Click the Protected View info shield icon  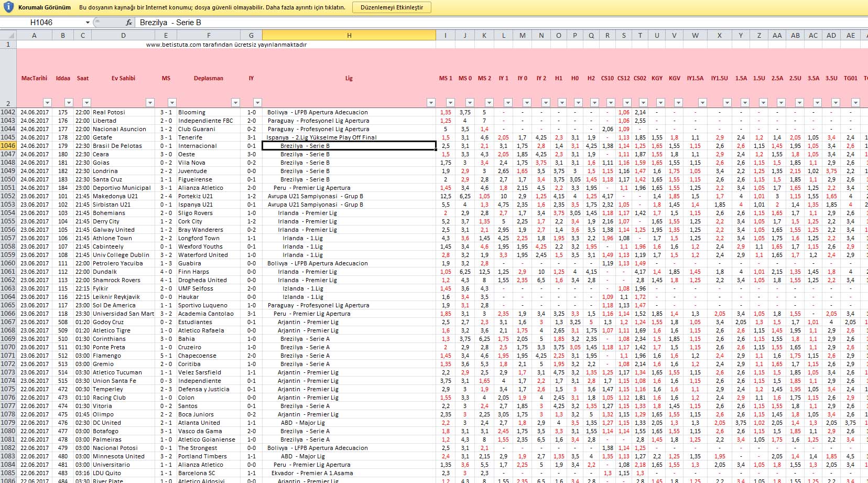pyautogui.click(x=8, y=7)
